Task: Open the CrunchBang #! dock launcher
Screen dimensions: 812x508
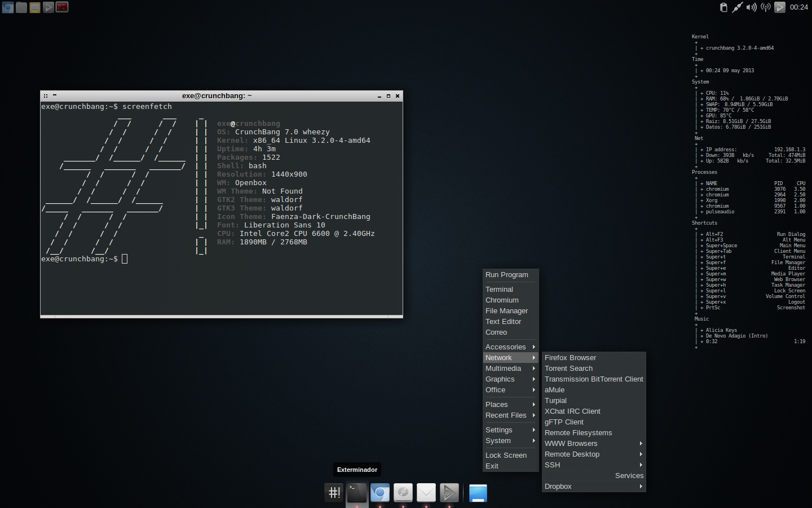Action: [334, 493]
